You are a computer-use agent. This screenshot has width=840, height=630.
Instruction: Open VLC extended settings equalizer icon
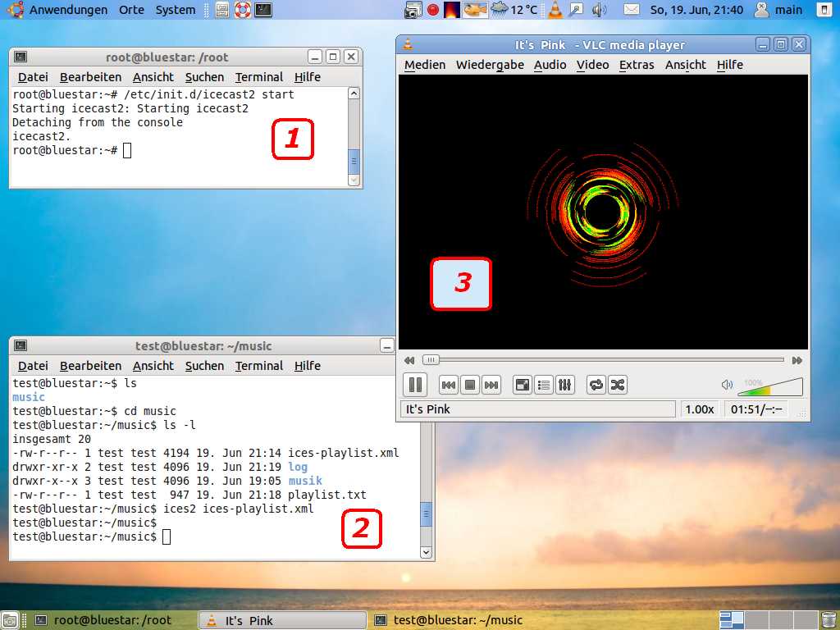564,385
